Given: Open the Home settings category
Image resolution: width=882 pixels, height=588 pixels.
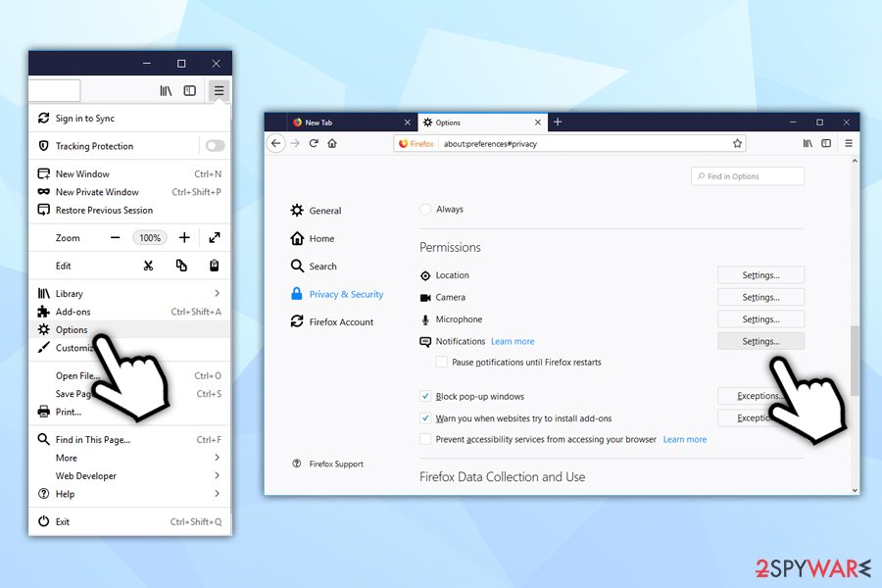Looking at the screenshot, I should 313,238.
